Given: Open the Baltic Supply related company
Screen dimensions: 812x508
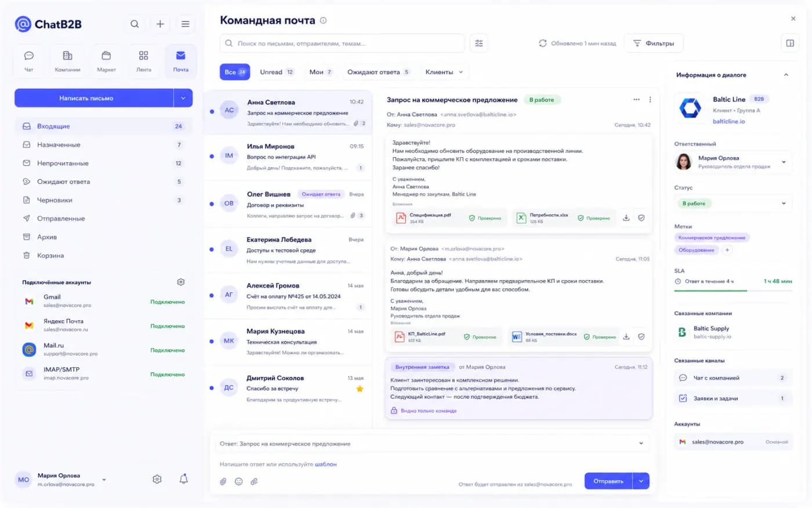Looking at the screenshot, I should (x=733, y=332).
